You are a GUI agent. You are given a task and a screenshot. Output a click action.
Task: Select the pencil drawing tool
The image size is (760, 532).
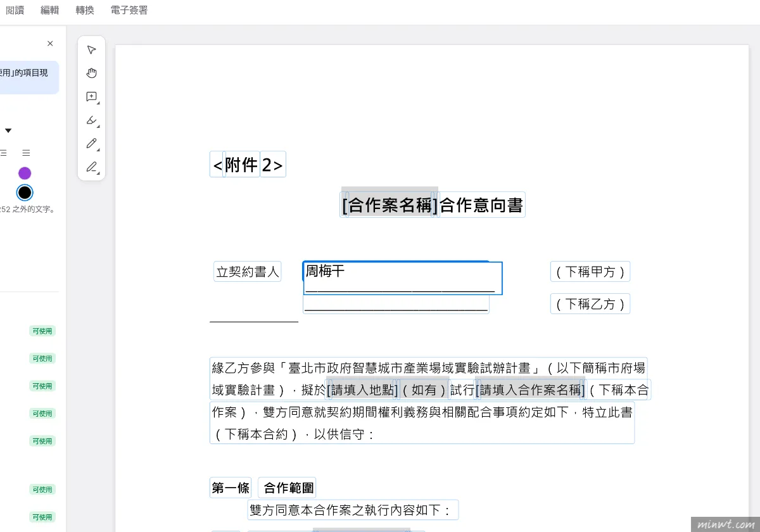coord(91,144)
